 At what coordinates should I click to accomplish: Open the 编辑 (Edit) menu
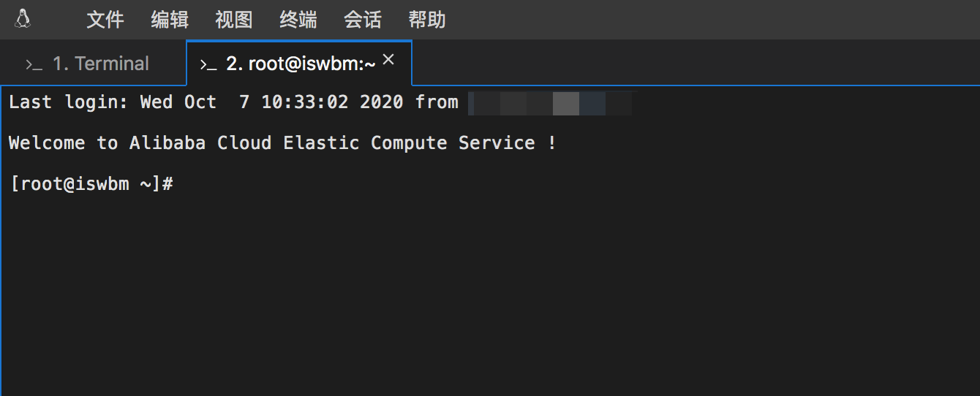[x=170, y=20]
